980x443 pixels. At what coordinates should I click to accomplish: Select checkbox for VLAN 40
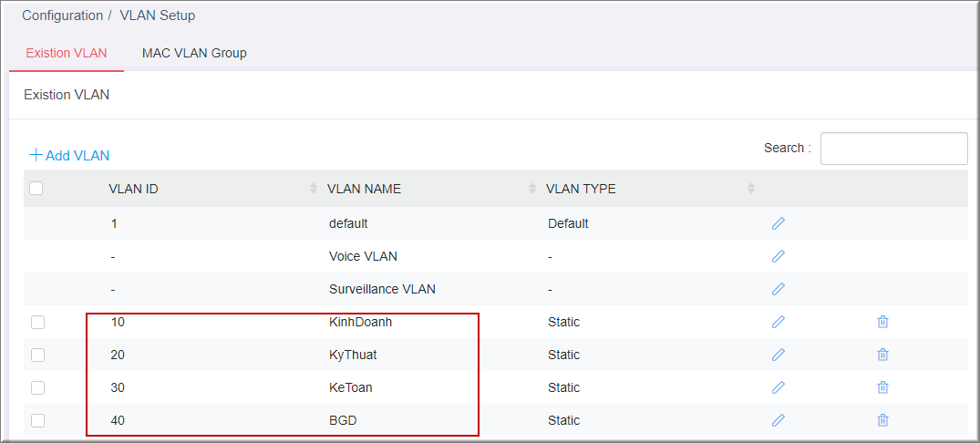click(37, 420)
